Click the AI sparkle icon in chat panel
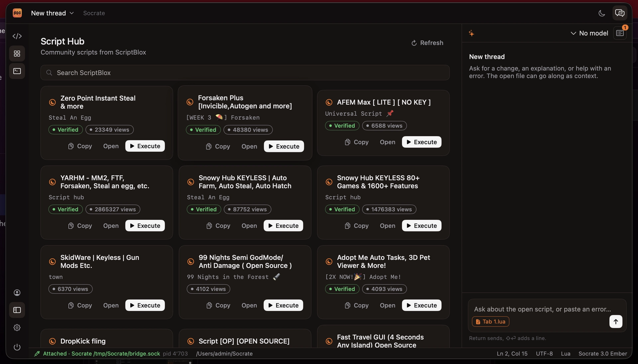The height and width of the screenshot is (364, 638). coord(472,33)
